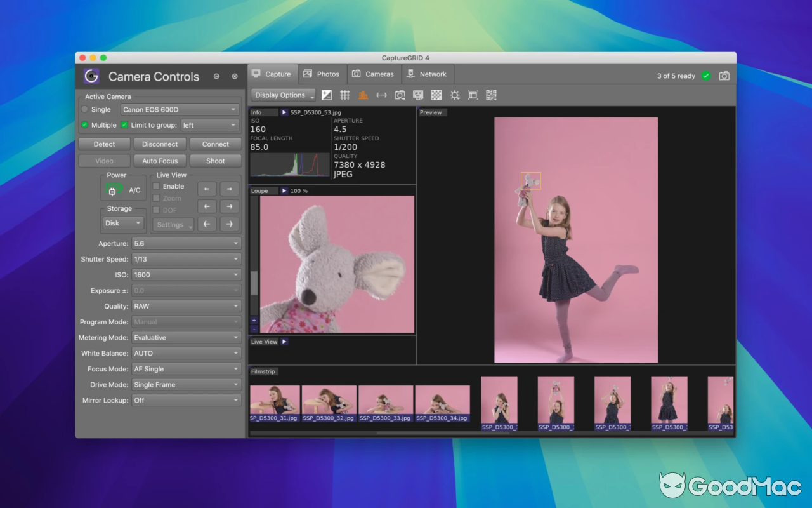The image size is (812, 508).
Task: Select the QR code icon in the toolbar
Action: click(x=490, y=95)
